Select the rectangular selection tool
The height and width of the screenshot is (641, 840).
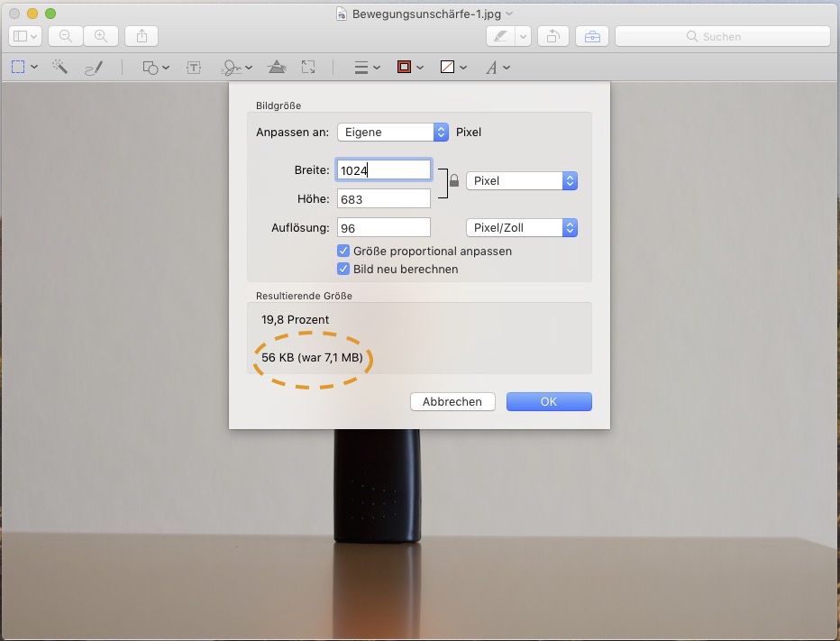pos(18,67)
